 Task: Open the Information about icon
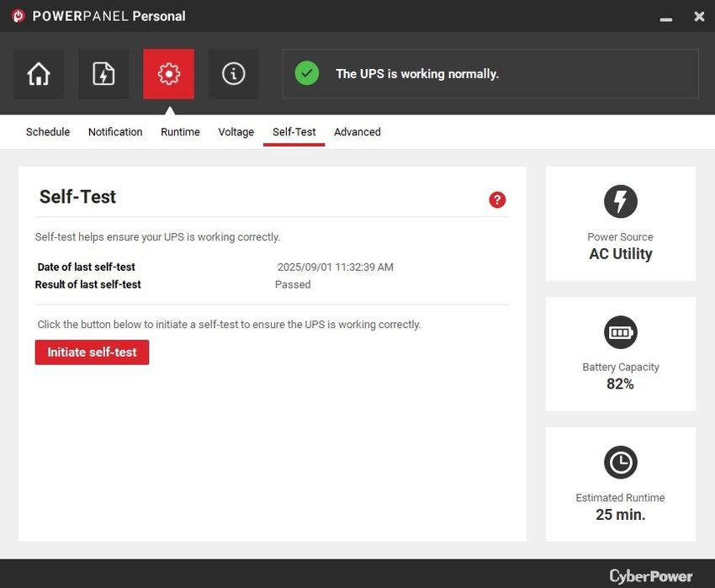point(234,74)
